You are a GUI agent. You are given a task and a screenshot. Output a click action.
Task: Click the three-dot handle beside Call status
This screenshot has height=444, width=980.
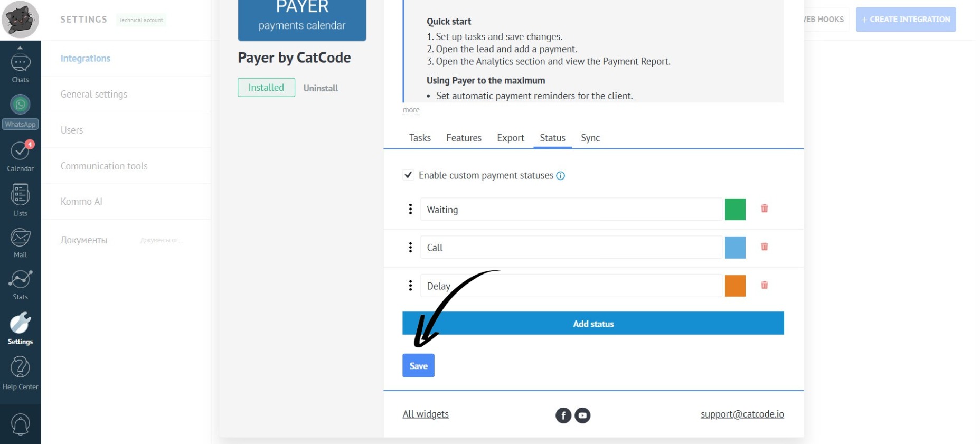point(410,247)
